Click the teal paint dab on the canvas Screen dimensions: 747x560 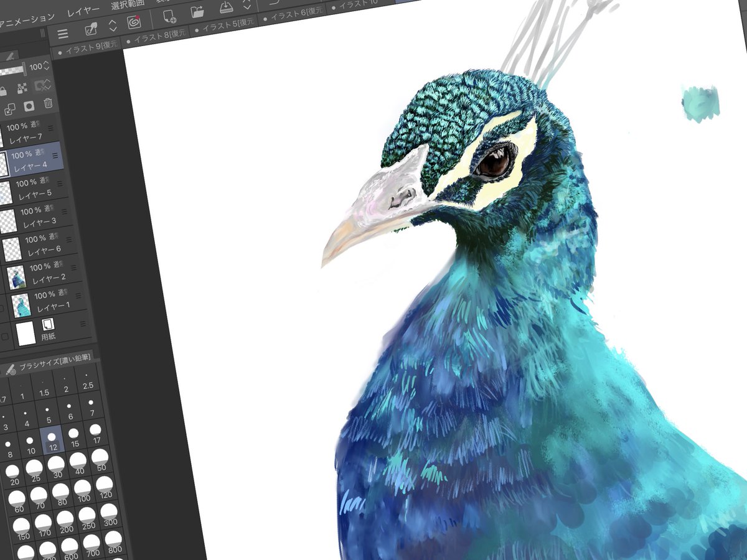[701, 103]
